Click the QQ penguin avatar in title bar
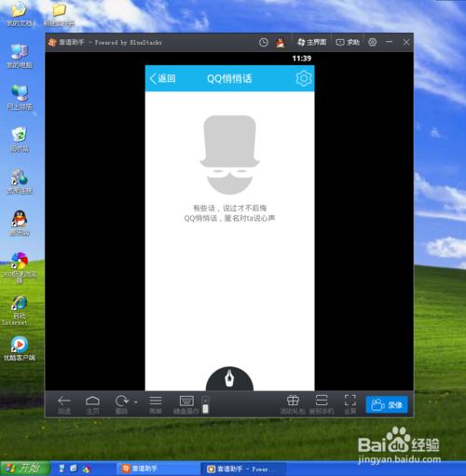This screenshot has height=476, width=466. pos(281,42)
